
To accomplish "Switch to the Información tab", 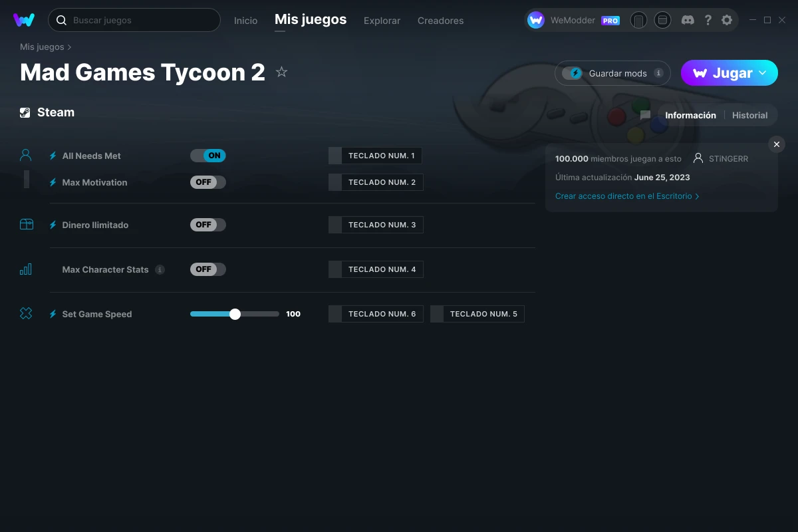I will [x=690, y=115].
